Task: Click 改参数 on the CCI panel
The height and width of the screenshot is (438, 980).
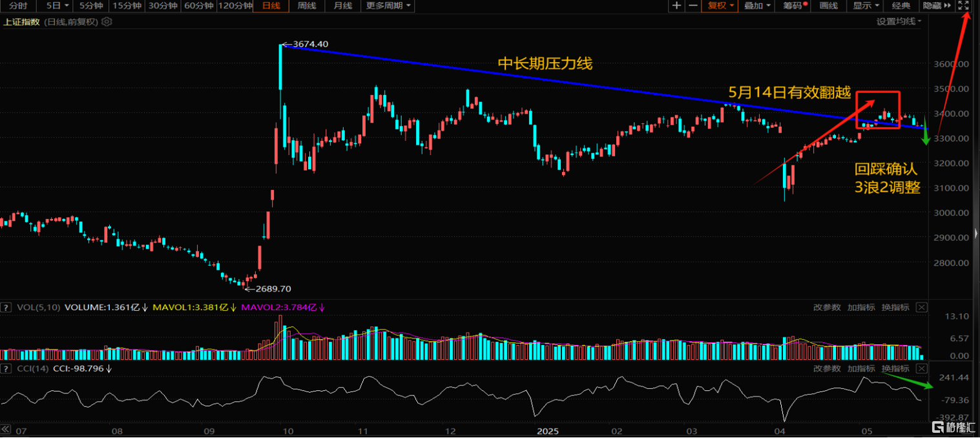Action: (827, 368)
